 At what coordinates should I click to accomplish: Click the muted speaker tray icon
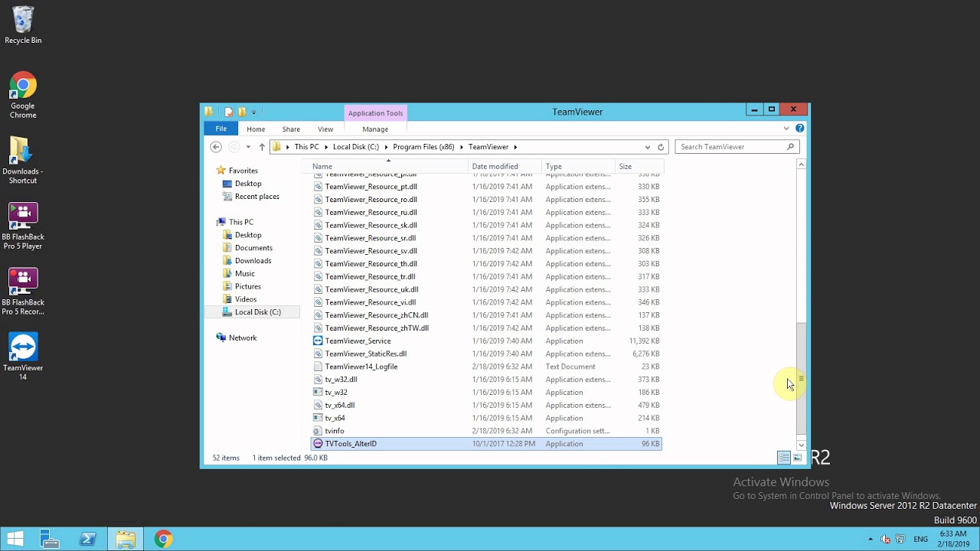[886, 540]
